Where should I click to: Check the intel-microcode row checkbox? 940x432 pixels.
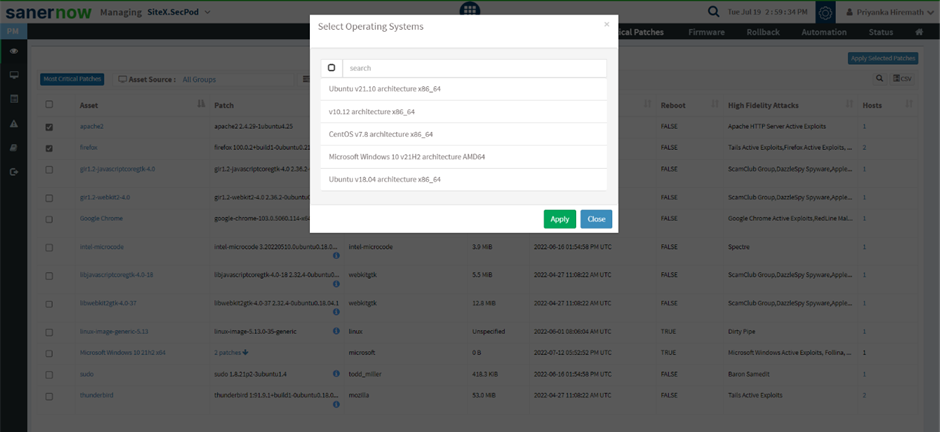tap(49, 247)
